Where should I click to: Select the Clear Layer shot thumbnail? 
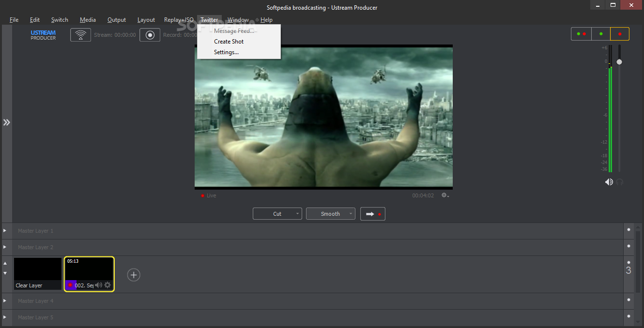[x=38, y=274]
